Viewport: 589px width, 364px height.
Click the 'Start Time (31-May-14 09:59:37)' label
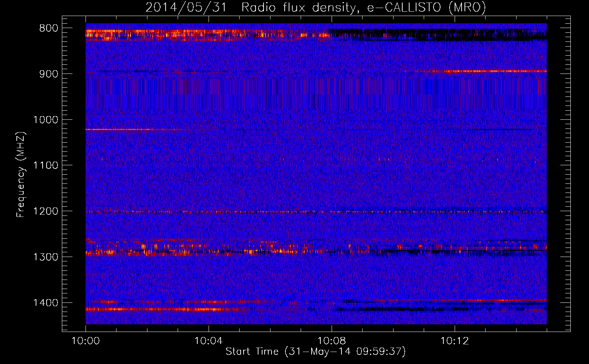pos(316,352)
